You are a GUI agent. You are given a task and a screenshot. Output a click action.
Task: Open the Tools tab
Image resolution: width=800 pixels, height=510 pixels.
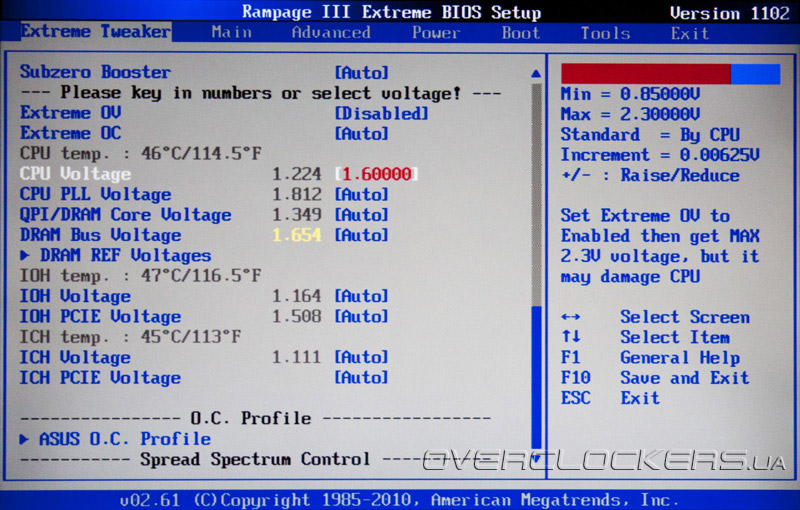(x=605, y=33)
